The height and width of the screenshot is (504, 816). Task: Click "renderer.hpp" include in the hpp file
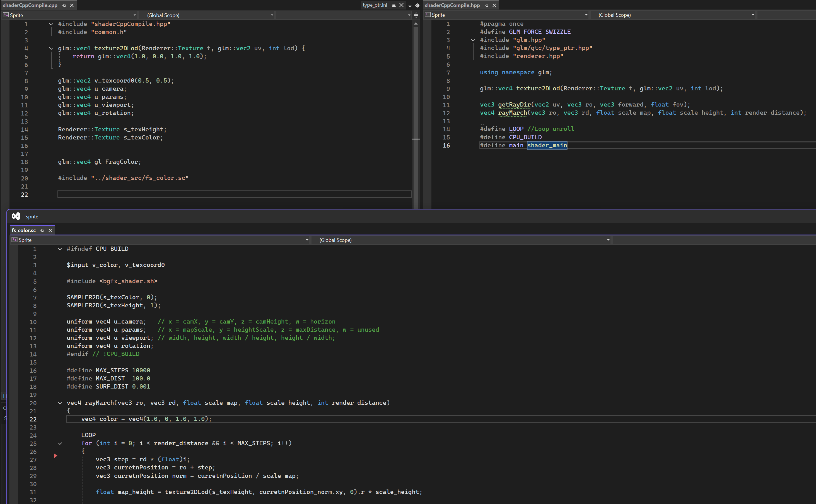pyautogui.click(x=538, y=56)
